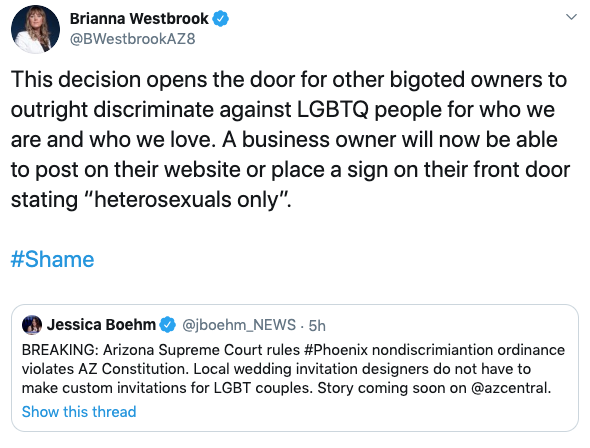The width and height of the screenshot is (590, 448).
Task: Click Show this thread link
Action: (79, 412)
